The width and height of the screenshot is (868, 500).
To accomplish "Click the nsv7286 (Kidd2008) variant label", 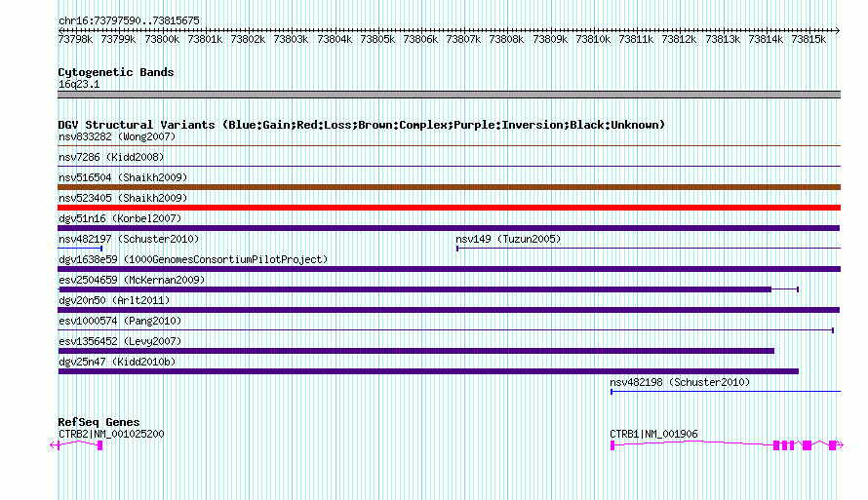I will click(111, 157).
